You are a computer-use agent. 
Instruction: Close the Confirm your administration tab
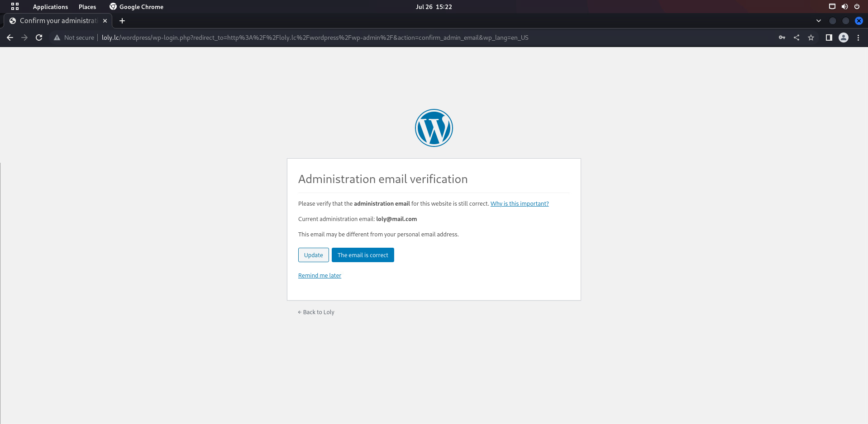pyautogui.click(x=105, y=21)
